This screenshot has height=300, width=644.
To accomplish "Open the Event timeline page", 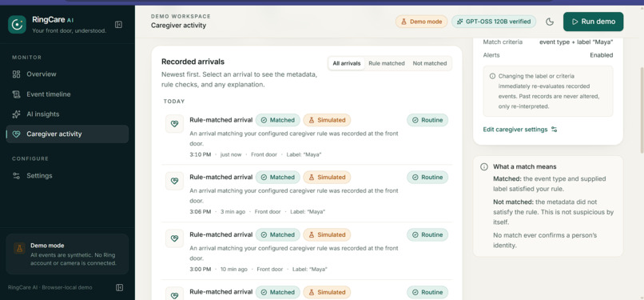I will (67, 94).
